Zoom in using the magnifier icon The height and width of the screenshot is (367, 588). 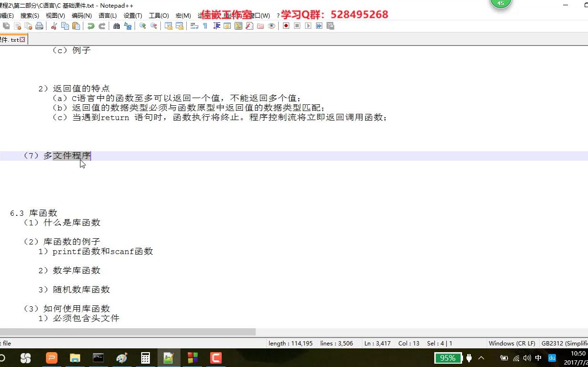[142, 26]
